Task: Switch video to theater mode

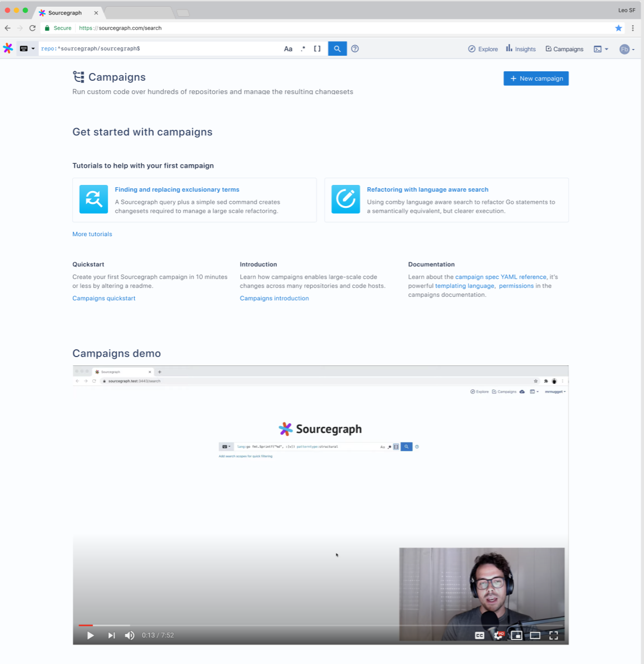Action: coord(535,635)
